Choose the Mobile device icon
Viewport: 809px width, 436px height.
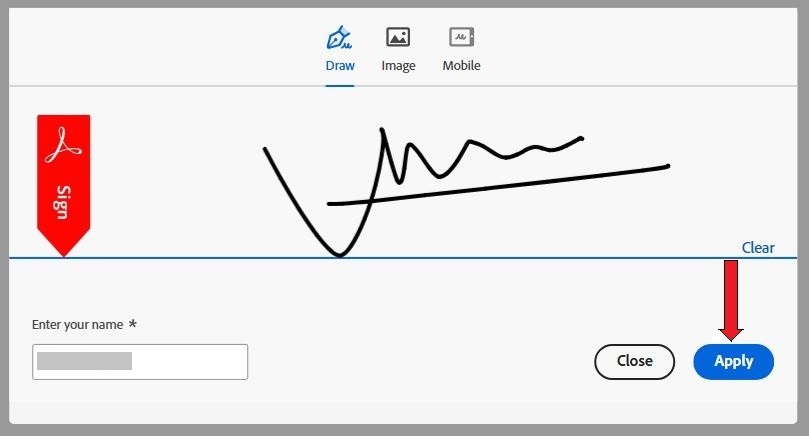point(461,37)
